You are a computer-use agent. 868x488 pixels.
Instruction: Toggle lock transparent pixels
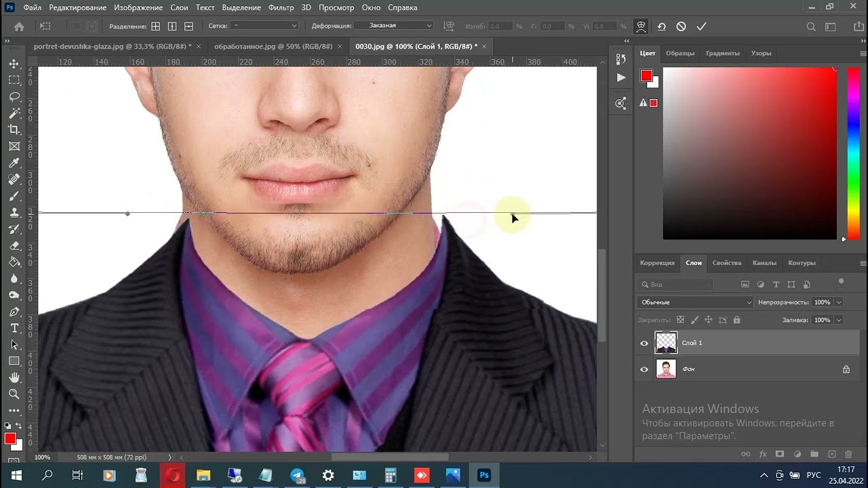click(x=680, y=320)
